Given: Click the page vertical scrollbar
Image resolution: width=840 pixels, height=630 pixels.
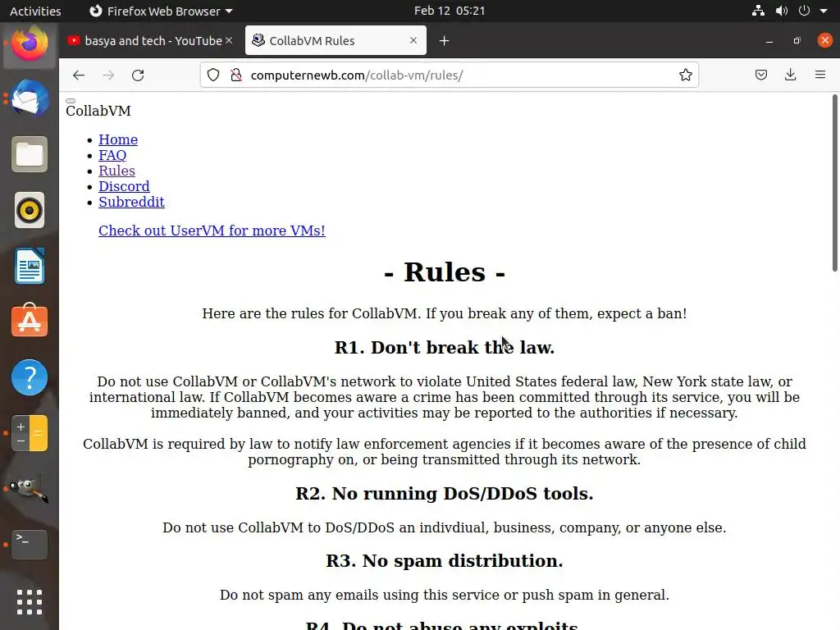Looking at the screenshot, I should pos(834,183).
